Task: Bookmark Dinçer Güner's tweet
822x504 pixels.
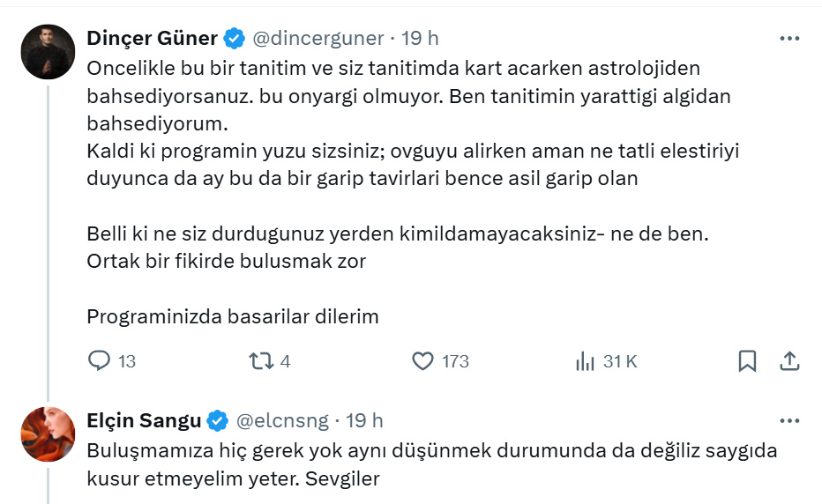Action: tap(746, 361)
